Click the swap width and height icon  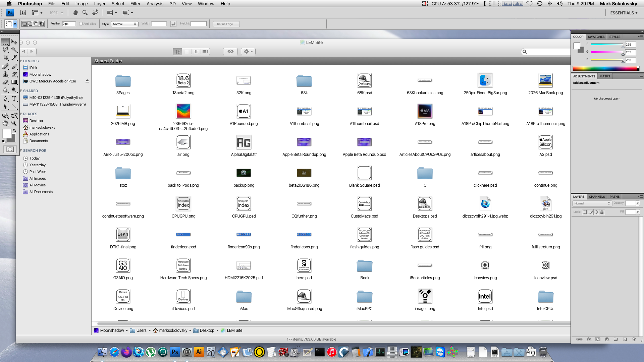point(173,24)
